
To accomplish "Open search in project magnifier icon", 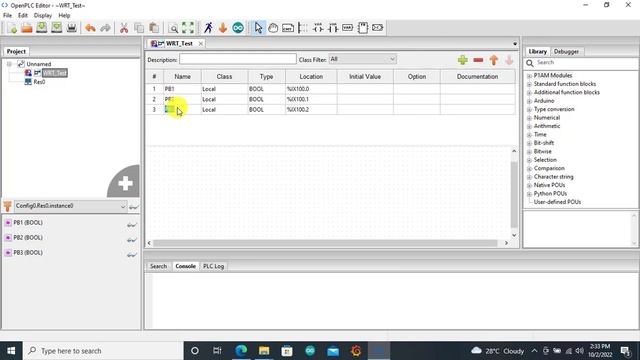I will pos(173,28).
